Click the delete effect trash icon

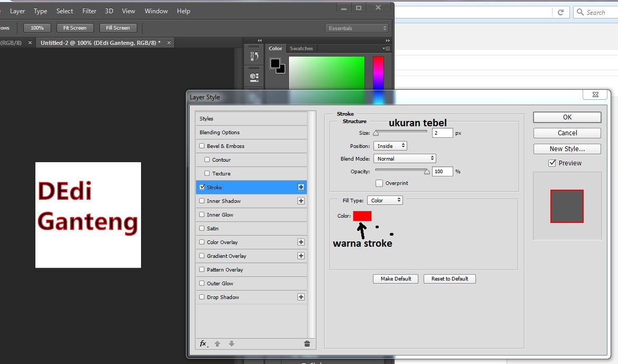tap(307, 343)
